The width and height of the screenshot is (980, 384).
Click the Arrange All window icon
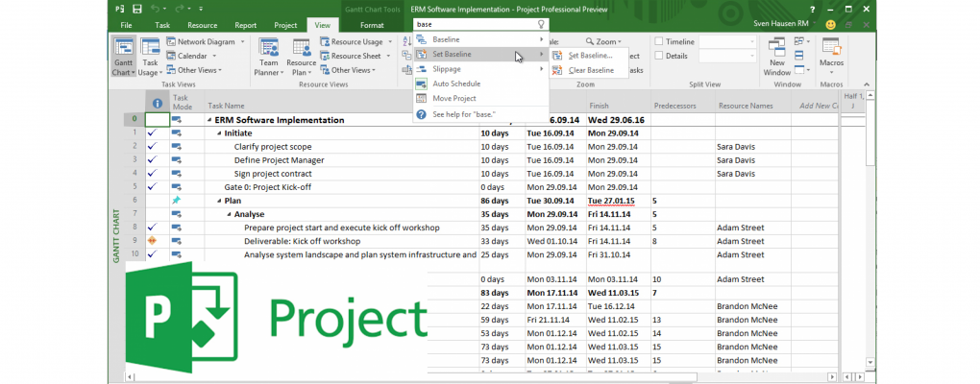point(798,56)
